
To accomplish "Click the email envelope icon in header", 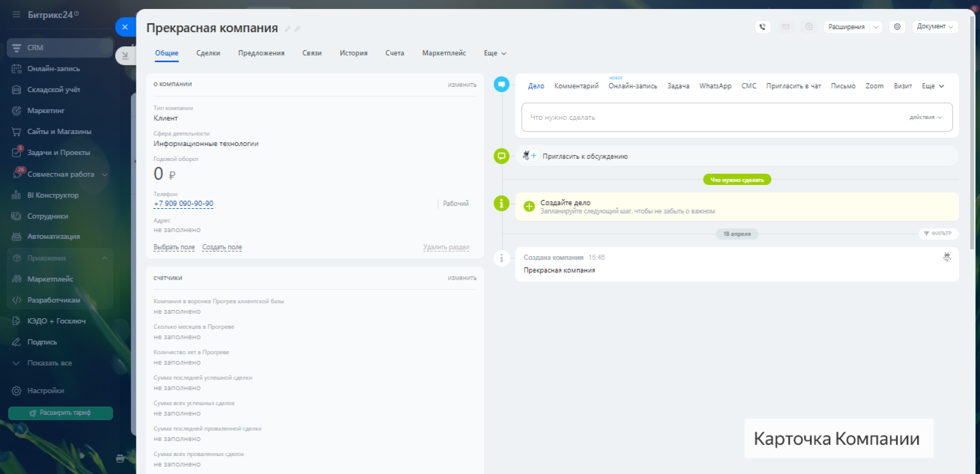I will point(786,27).
